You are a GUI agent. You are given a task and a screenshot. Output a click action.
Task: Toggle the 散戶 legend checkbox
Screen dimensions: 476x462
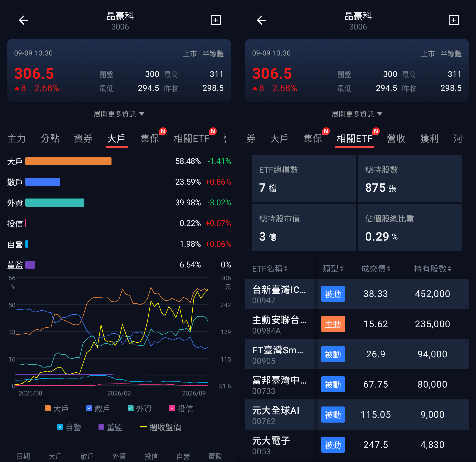[89, 408]
